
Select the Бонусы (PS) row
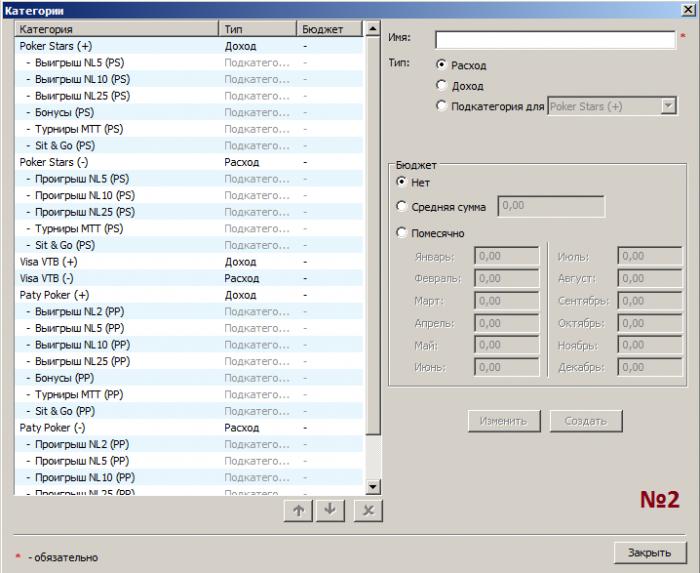tap(189, 112)
